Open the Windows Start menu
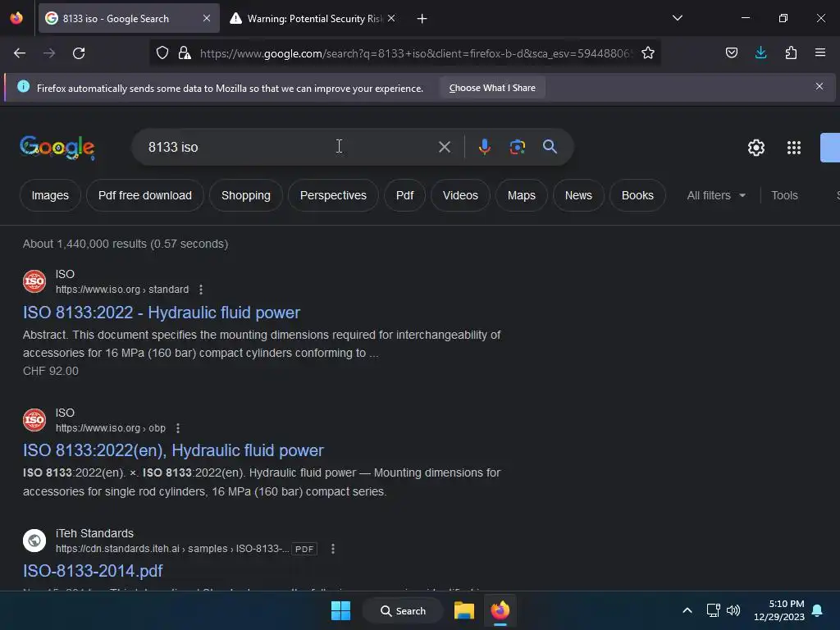This screenshot has height=630, width=840. [x=340, y=610]
